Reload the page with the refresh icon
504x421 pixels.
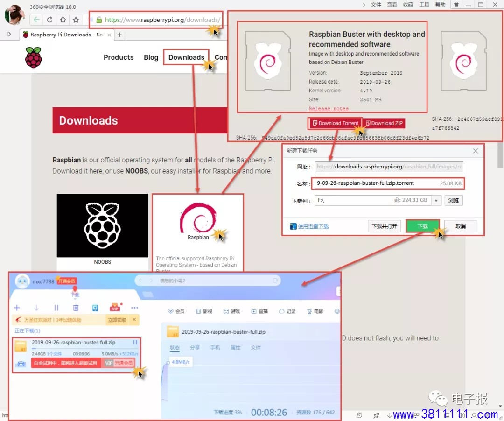pos(50,20)
